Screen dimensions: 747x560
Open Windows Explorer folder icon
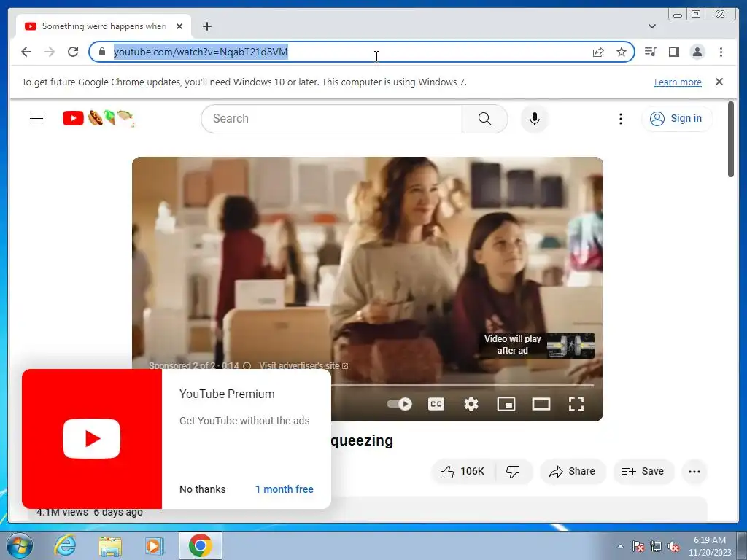pos(110,545)
